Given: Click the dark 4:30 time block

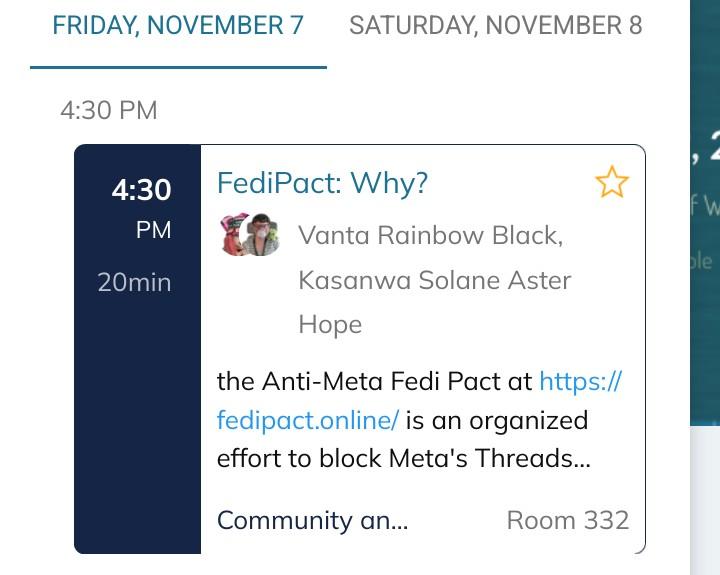Looking at the screenshot, I should pos(141,189).
